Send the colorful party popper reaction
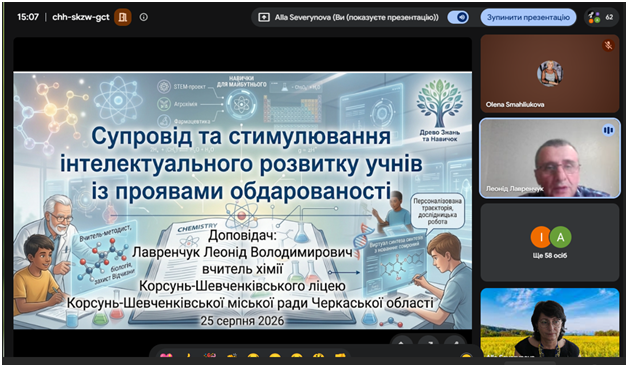Image resolution: width=628 pixels, height=367 pixels. 209,356
